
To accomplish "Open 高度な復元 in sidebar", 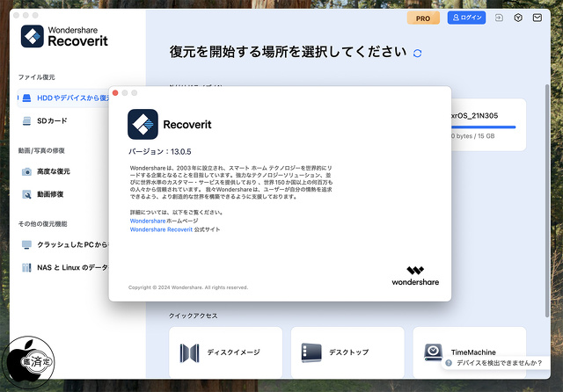I will (54, 171).
